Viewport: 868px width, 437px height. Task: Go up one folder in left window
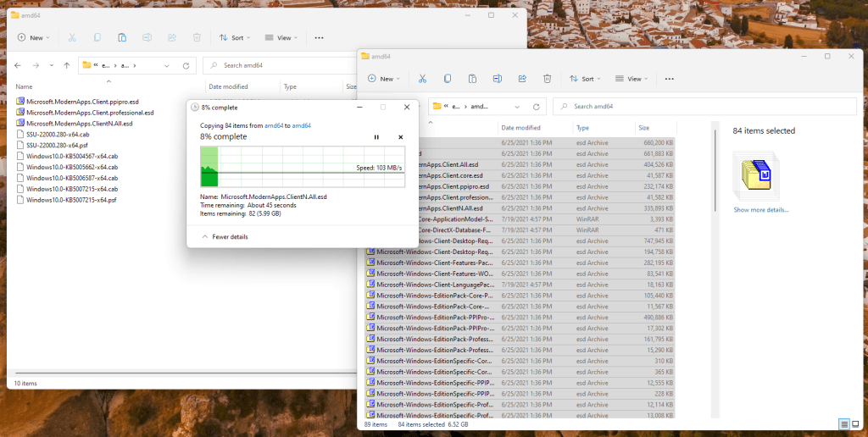coord(66,65)
